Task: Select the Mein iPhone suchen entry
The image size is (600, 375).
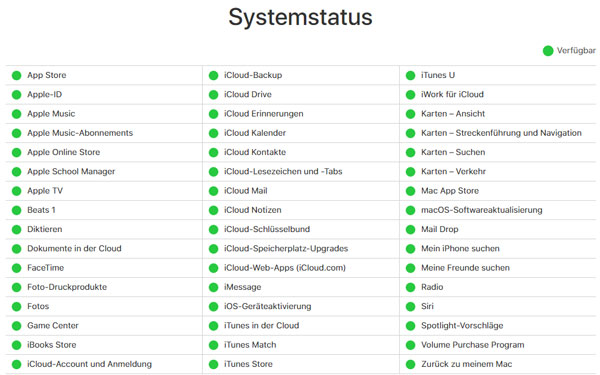Action: [x=460, y=248]
